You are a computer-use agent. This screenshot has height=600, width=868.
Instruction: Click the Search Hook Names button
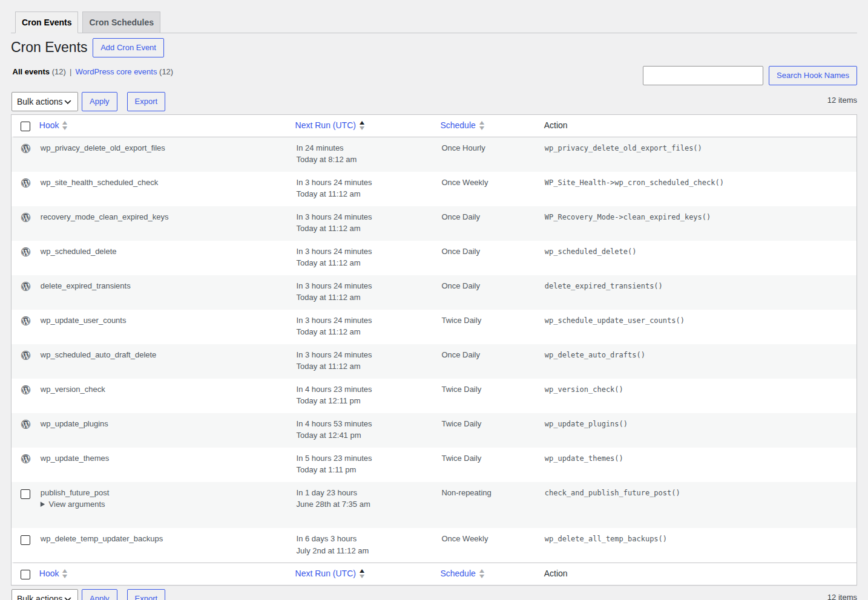tap(813, 76)
